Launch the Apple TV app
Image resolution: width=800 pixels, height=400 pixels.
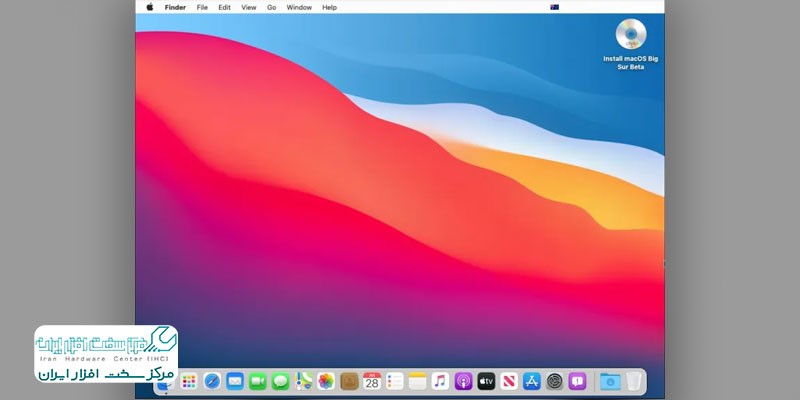tap(486, 381)
